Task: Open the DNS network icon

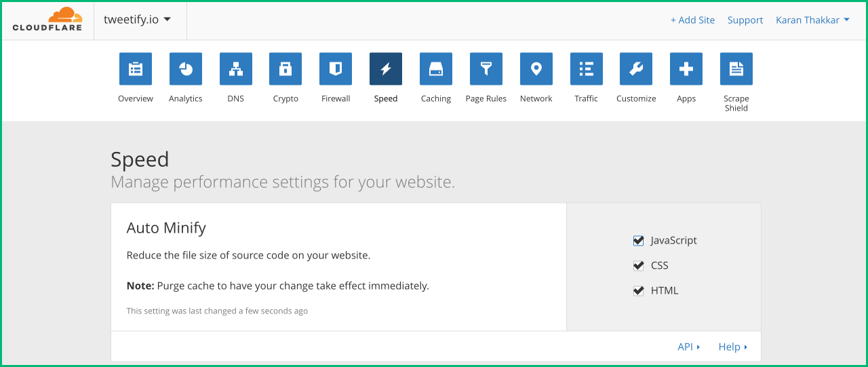Action: click(236, 69)
